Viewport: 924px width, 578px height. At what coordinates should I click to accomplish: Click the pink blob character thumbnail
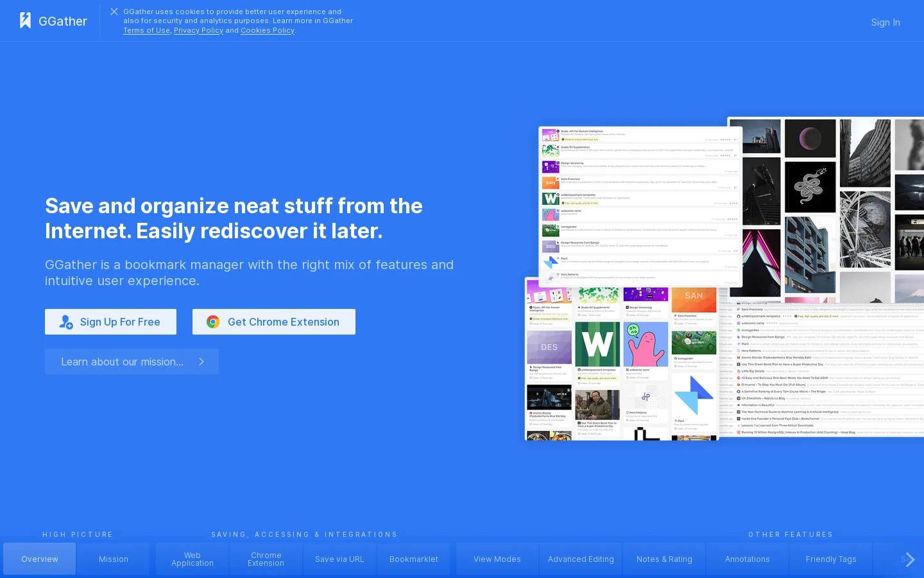(x=646, y=344)
